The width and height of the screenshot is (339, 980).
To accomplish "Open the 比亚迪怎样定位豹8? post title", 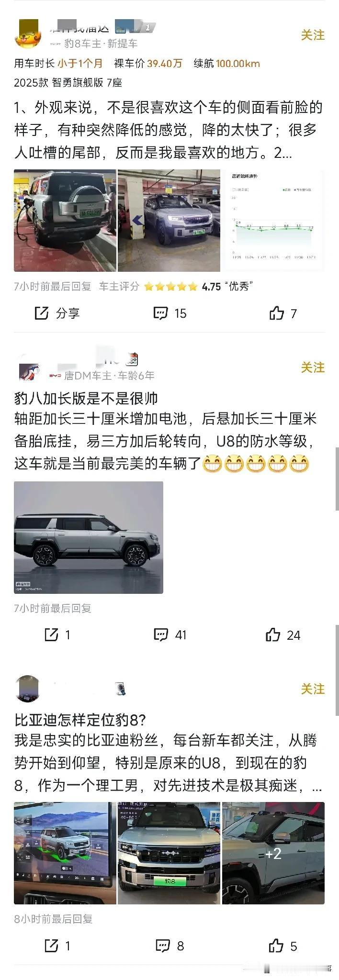I will coord(80,720).
